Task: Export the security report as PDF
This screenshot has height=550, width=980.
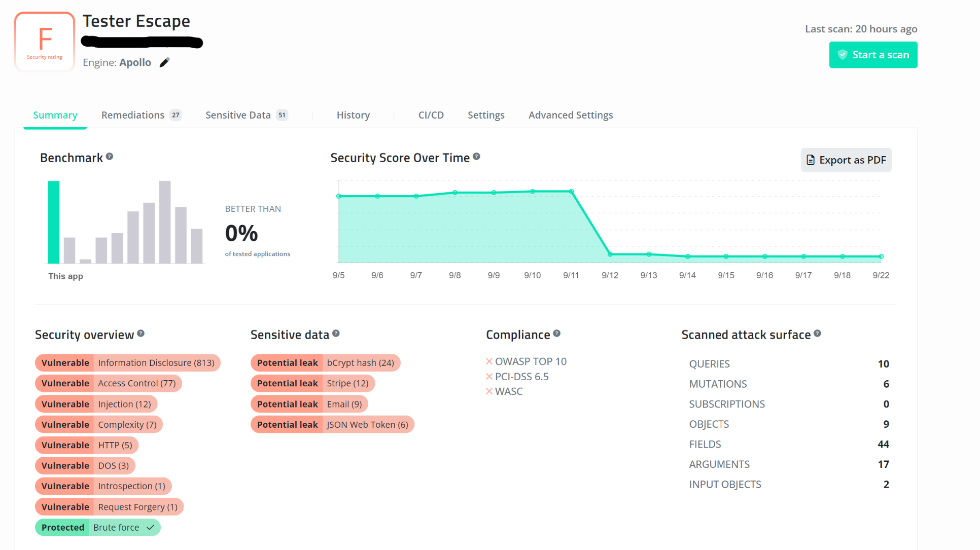Action: 846,160
